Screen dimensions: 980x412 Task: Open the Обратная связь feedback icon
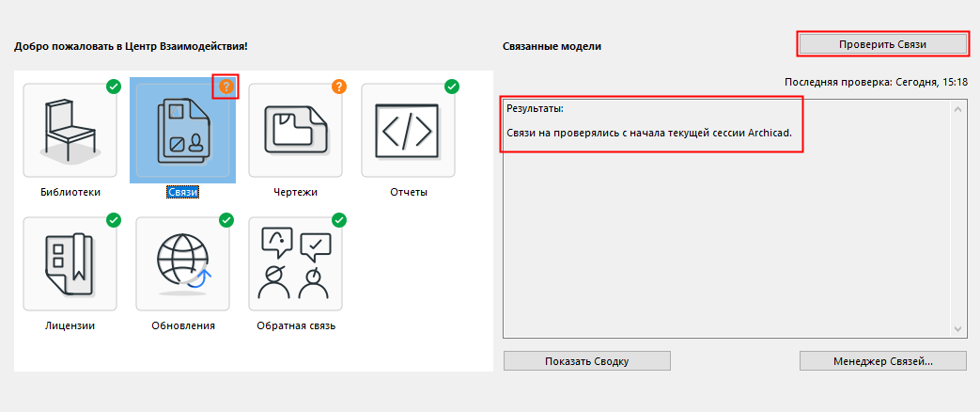pyautogui.click(x=295, y=263)
